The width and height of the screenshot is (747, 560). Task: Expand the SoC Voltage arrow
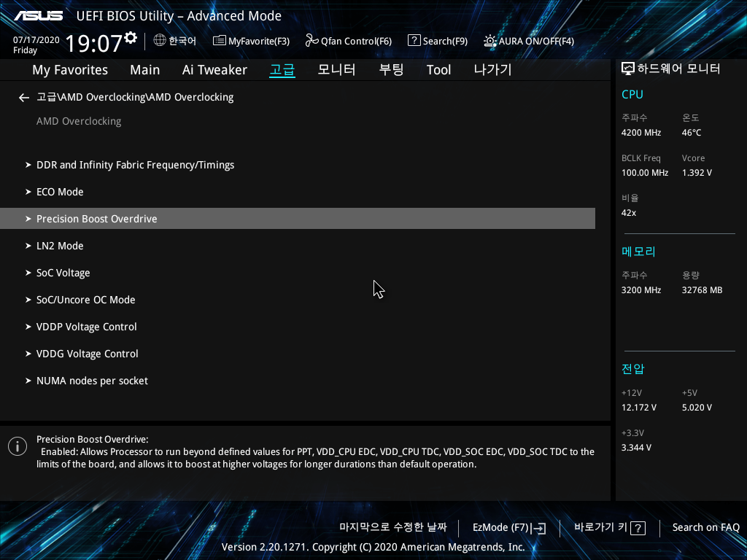pyautogui.click(x=28, y=273)
